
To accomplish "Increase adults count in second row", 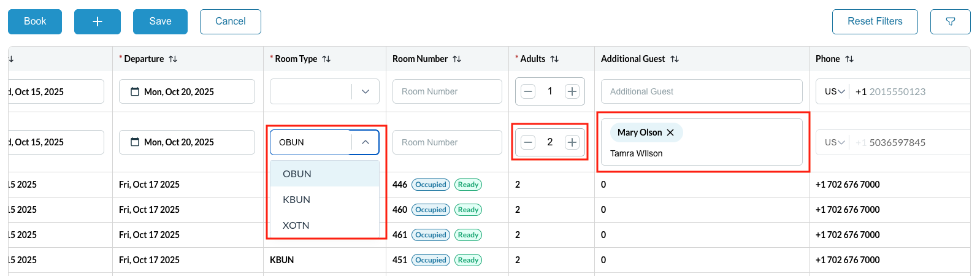I will (x=572, y=142).
